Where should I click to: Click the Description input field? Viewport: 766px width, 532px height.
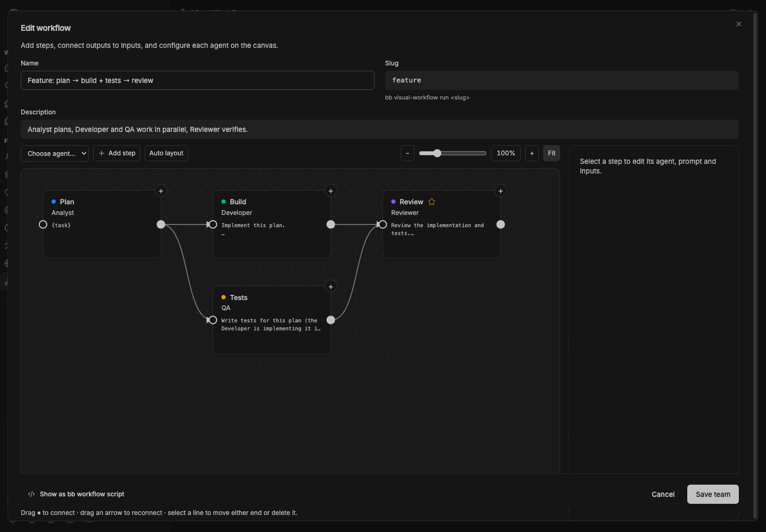point(380,129)
